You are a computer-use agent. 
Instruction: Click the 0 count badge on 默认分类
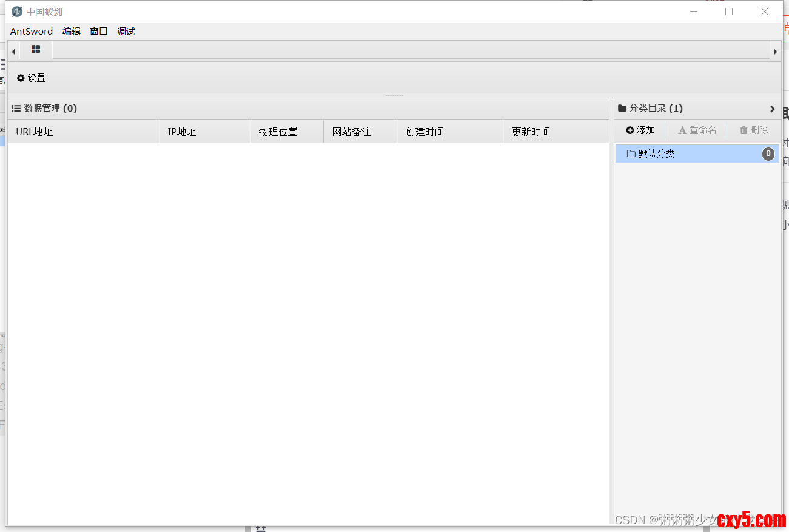[768, 154]
